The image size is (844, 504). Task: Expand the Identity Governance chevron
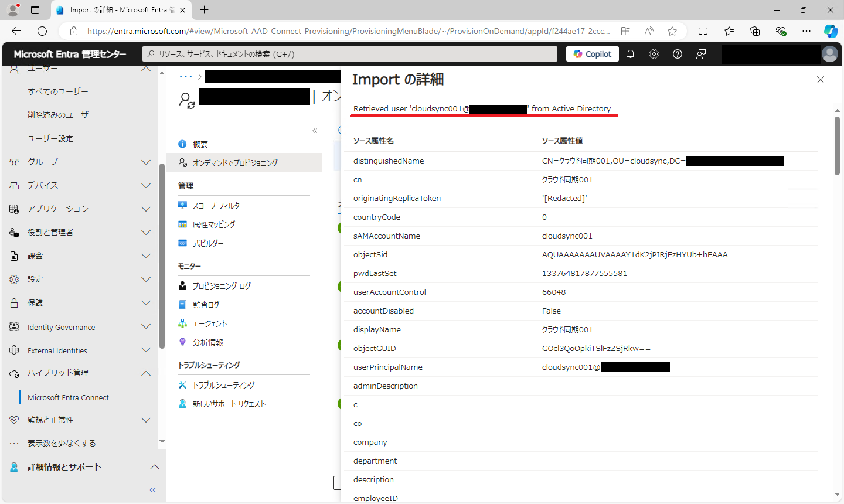coord(146,327)
